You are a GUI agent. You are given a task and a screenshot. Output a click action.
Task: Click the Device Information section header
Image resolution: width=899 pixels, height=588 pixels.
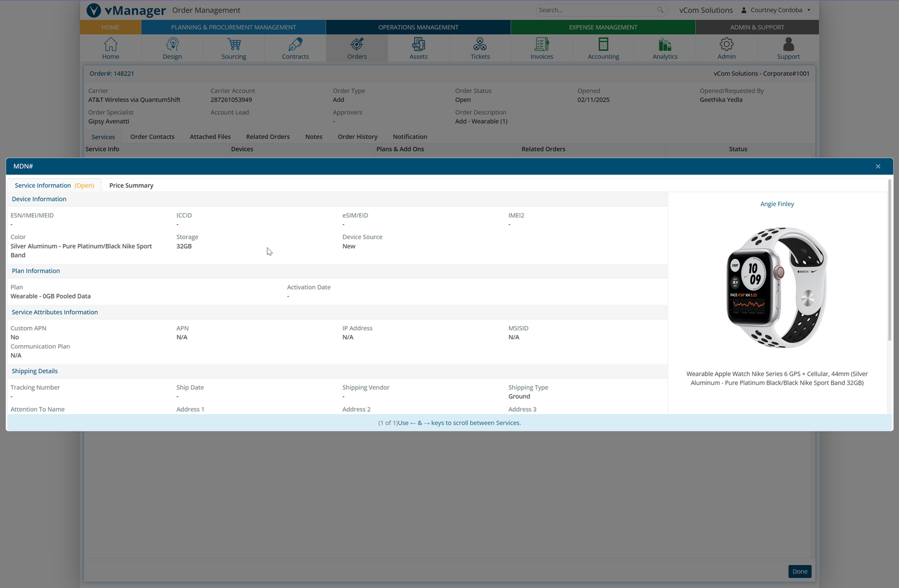39,199
